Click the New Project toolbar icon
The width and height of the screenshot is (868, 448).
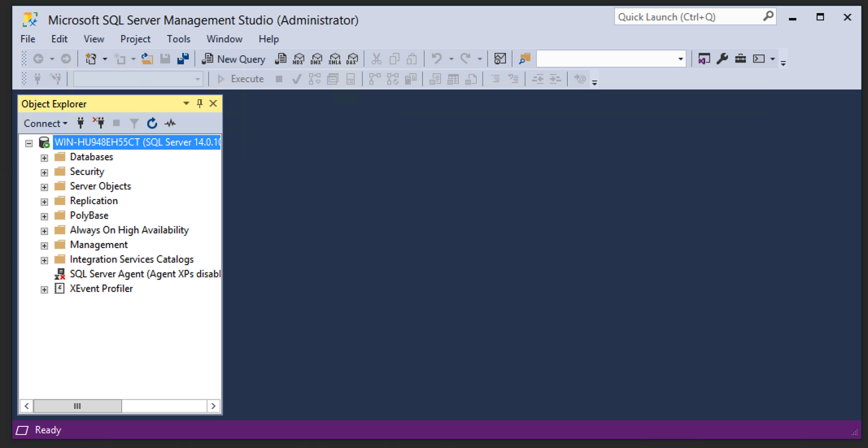tap(91, 59)
